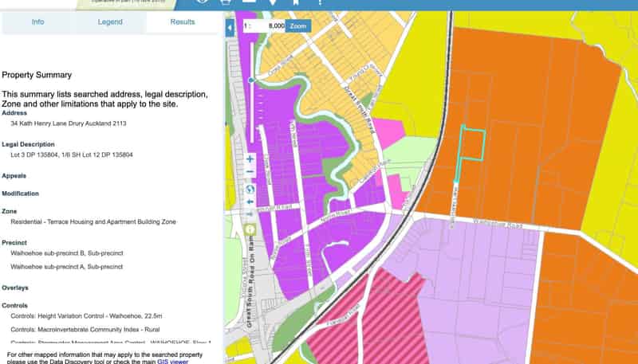The width and height of the screenshot is (638, 364).
Task: Open the GIS viewer link
Action: click(173, 361)
